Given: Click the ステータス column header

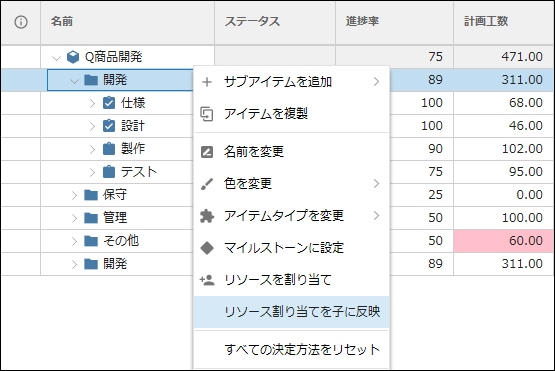Looking at the screenshot, I should tap(275, 22).
